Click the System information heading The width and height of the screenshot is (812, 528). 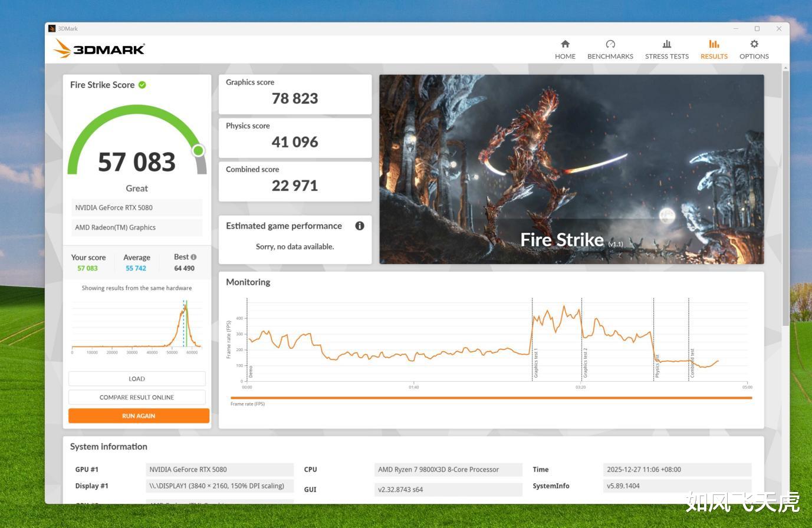pos(109,447)
